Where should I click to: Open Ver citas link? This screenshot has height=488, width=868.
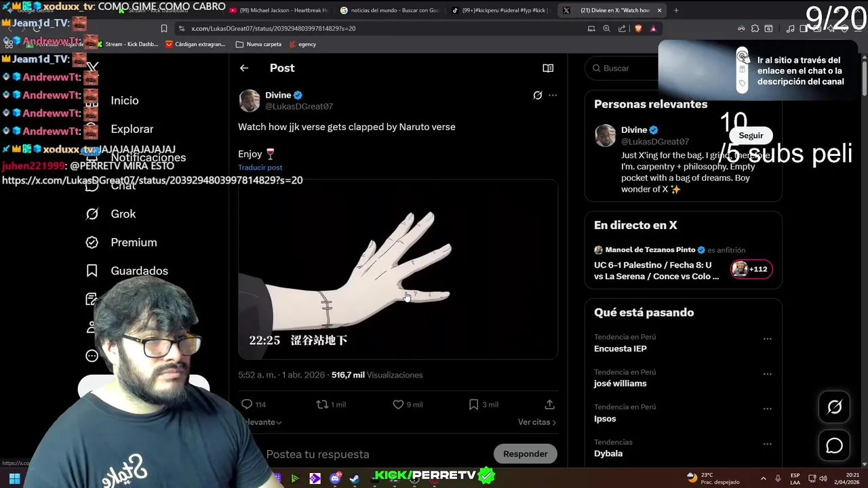pyautogui.click(x=537, y=422)
